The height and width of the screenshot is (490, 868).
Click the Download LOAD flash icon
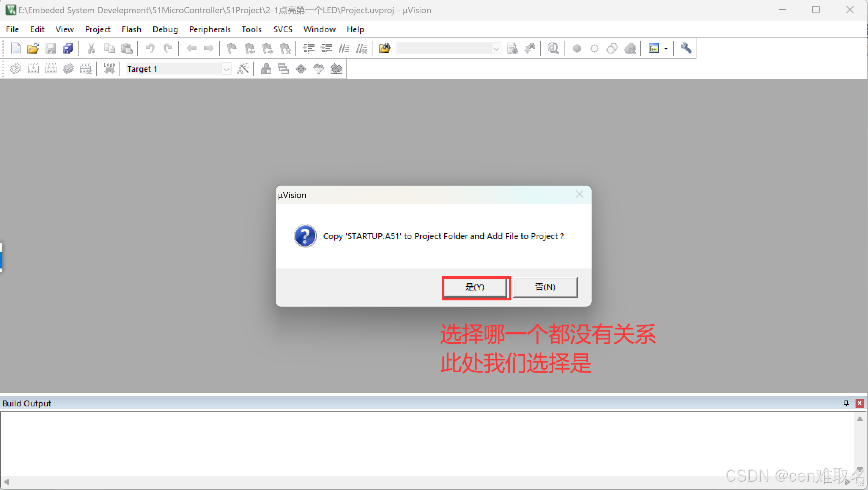(x=109, y=69)
